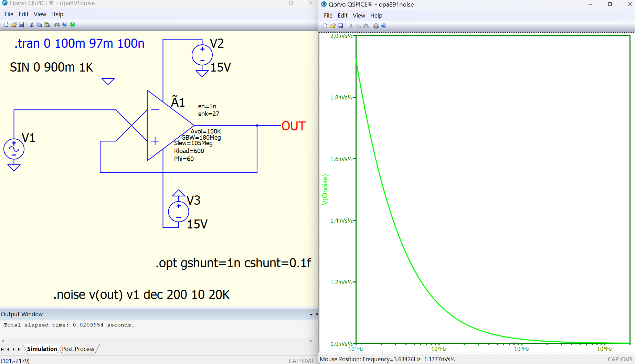
Task: Click the red OUT net label
Action: pos(293,126)
